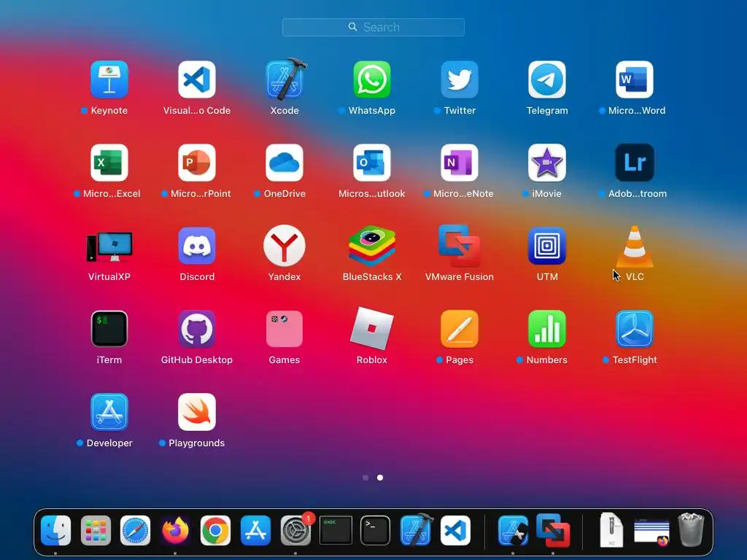The height and width of the screenshot is (560, 747).
Task: Click the Launchpad Search field
Action: (373, 27)
